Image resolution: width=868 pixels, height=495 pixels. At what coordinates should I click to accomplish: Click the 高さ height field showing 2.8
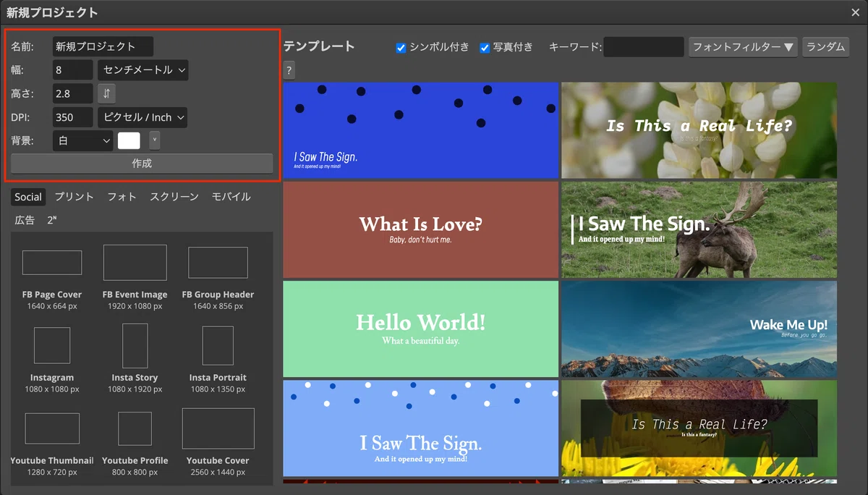point(72,93)
